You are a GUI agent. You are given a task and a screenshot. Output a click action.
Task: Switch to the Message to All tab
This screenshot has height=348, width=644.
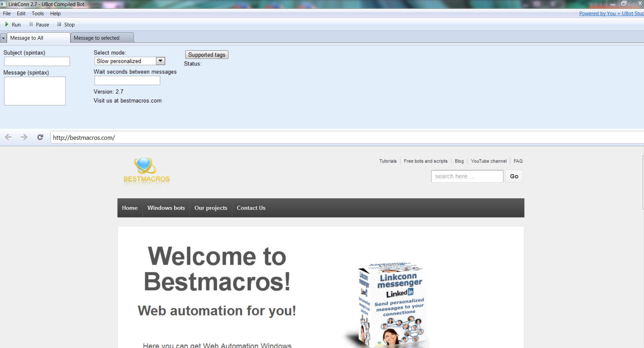click(x=39, y=38)
